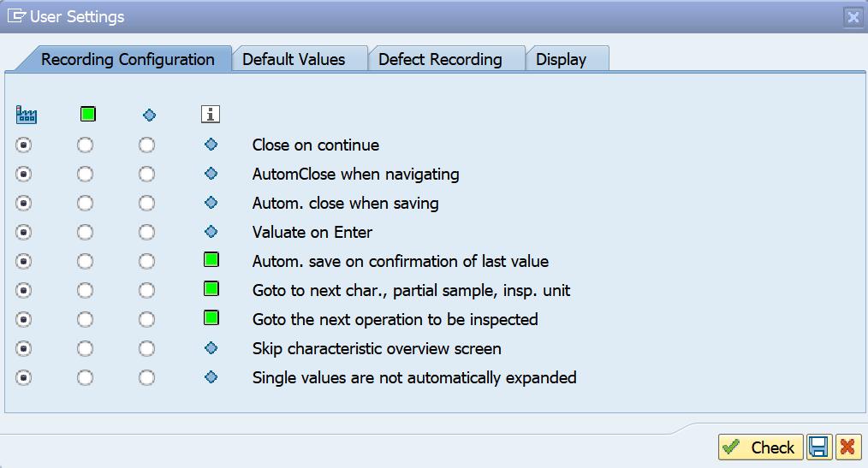Select plant radio for Close on continue
This screenshot has width=868, height=468.
[24, 145]
